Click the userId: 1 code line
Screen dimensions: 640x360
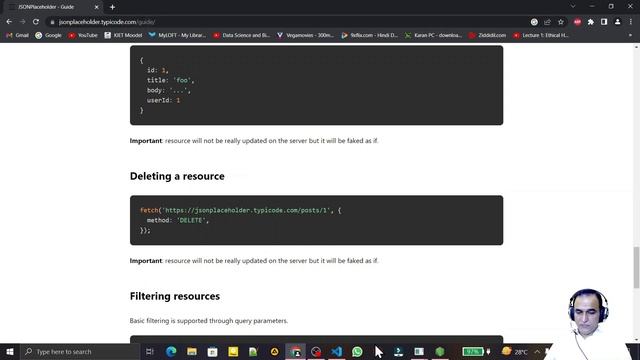[x=163, y=100]
